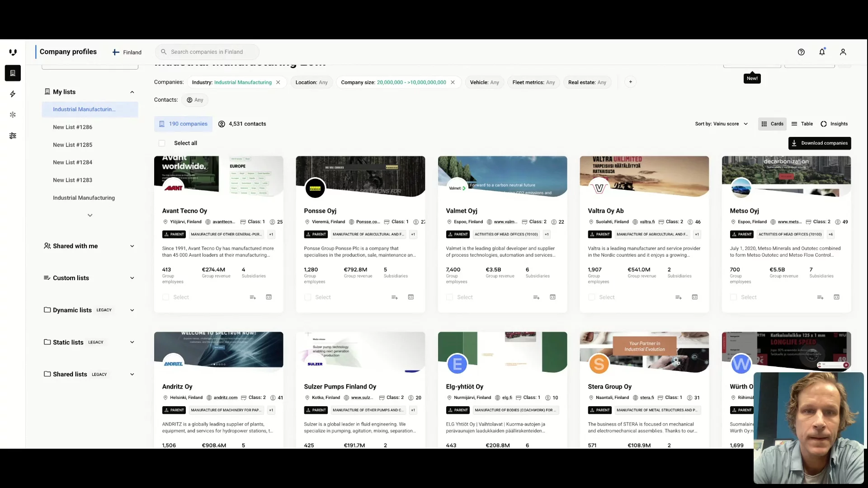Switch to the 190 companies tab
Image resolution: width=868 pixels, height=488 pixels.
click(183, 124)
